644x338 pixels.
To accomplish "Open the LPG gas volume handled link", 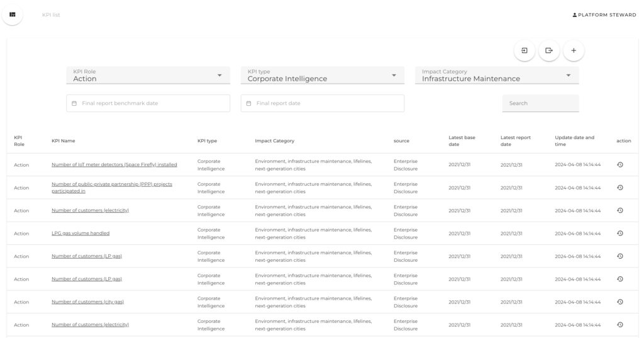I will (x=80, y=234).
